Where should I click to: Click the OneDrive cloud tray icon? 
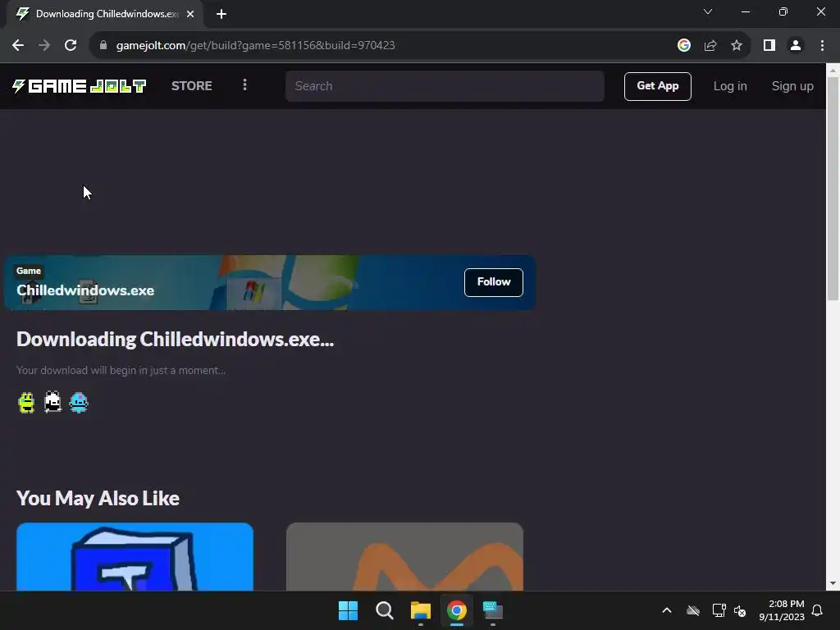click(x=693, y=610)
